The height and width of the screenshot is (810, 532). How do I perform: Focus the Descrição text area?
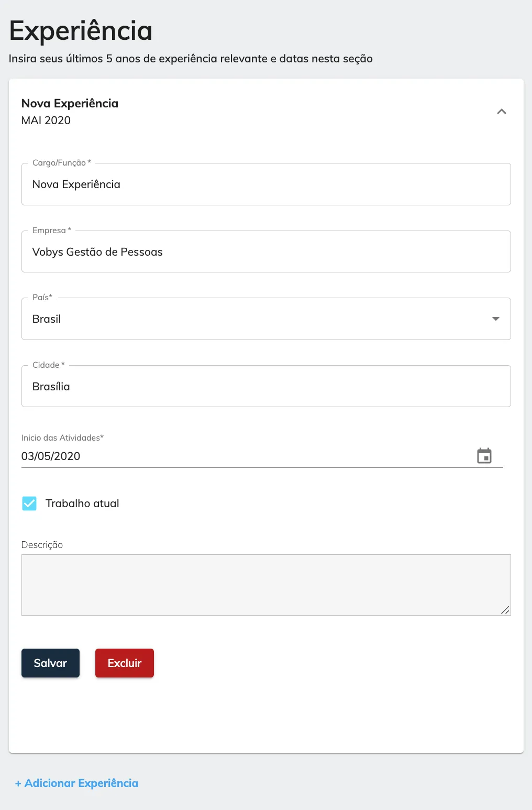pyautogui.click(x=266, y=585)
